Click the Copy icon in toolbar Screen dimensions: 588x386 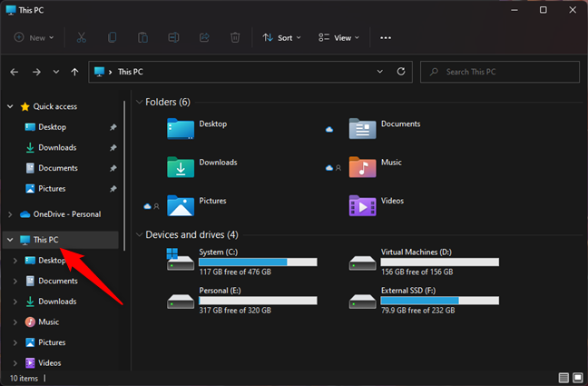pos(113,37)
